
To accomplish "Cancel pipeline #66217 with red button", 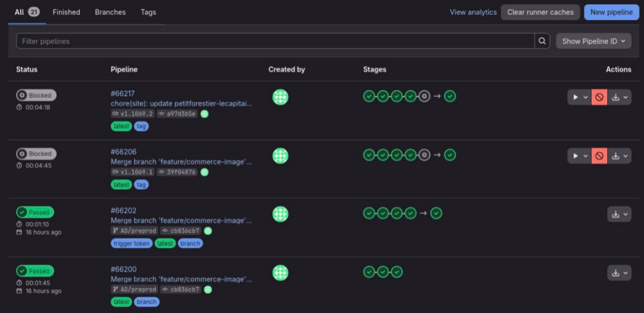I will [599, 97].
